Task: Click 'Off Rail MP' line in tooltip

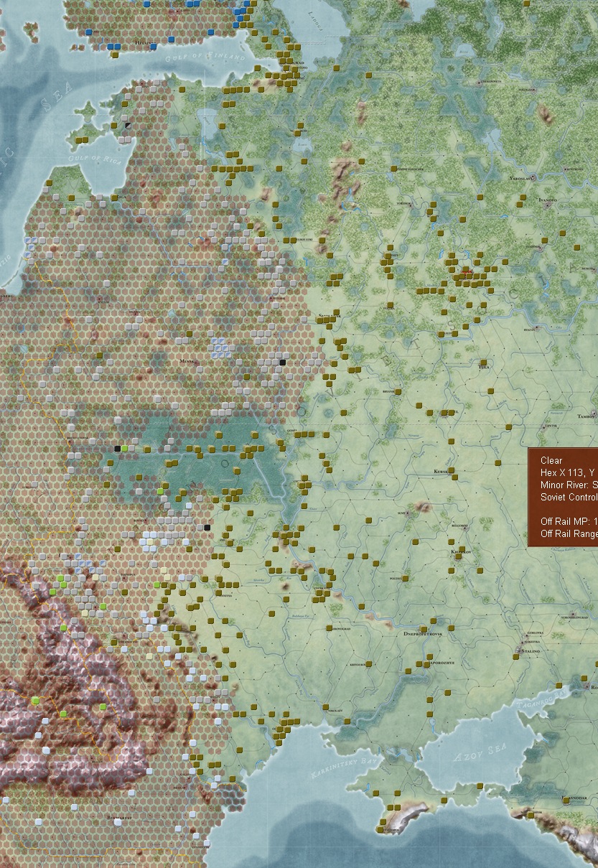Action: tap(569, 521)
